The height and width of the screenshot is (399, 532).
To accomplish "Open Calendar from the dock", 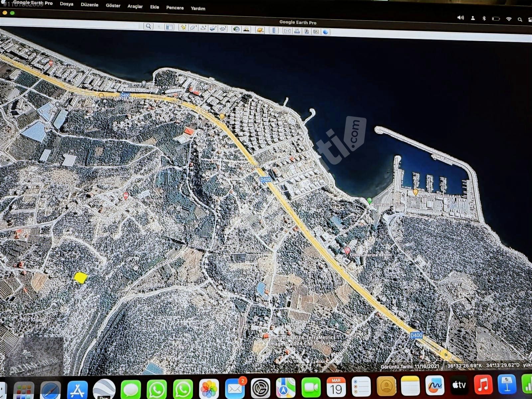I will pyautogui.click(x=336, y=387).
